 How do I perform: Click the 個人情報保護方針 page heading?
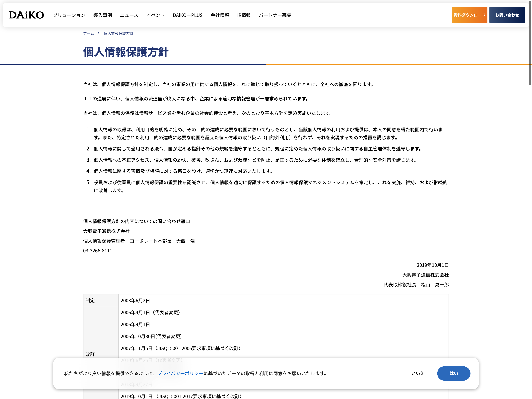(x=126, y=52)
